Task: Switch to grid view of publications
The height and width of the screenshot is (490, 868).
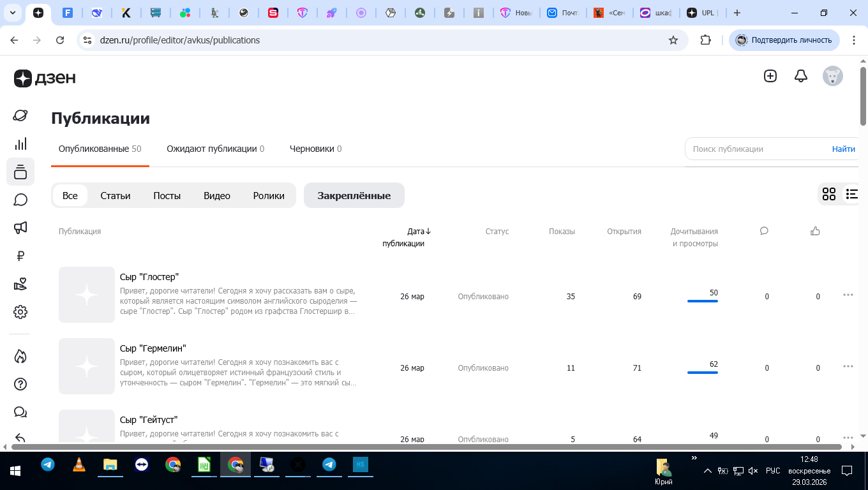Action: 829,194
